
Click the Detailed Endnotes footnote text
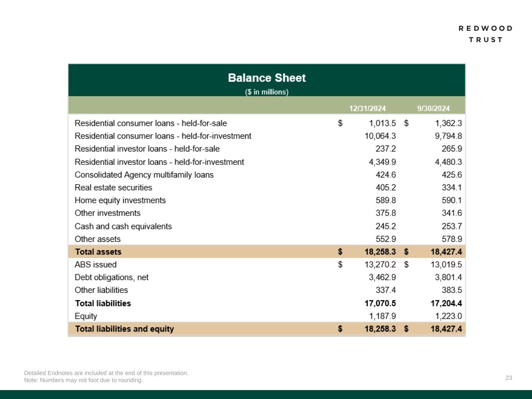coord(106,373)
